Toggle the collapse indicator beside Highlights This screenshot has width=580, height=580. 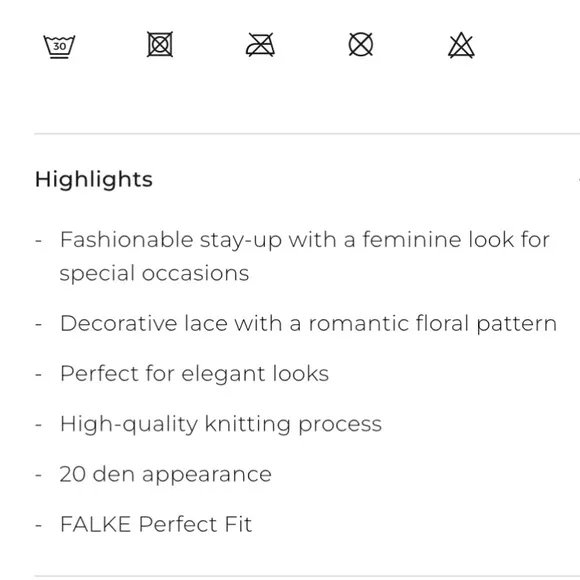click(578, 180)
